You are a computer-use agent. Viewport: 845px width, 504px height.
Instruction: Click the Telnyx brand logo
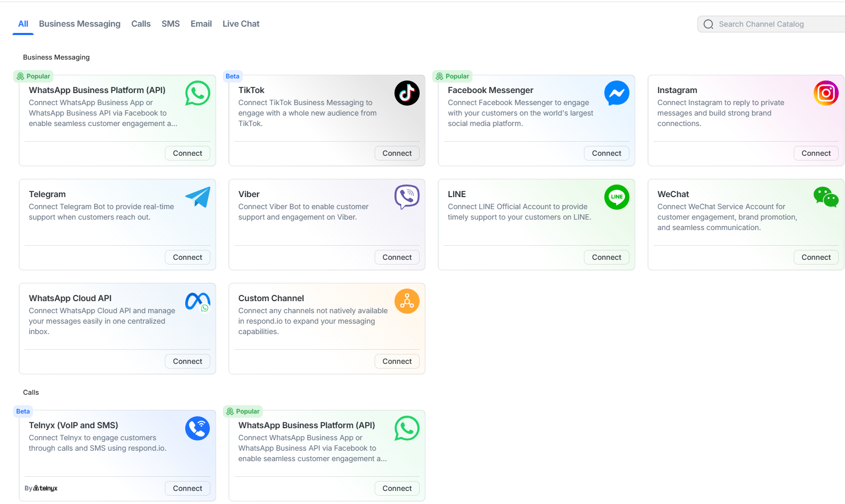click(46, 488)
